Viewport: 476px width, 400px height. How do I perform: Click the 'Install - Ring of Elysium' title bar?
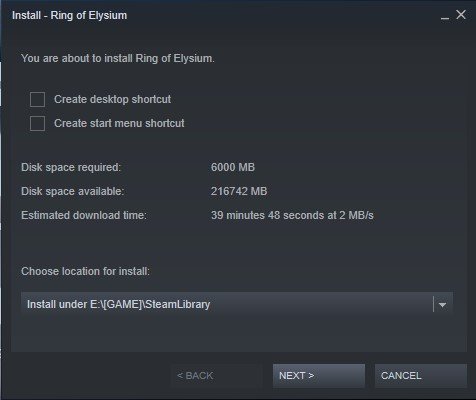coord(69,15)
